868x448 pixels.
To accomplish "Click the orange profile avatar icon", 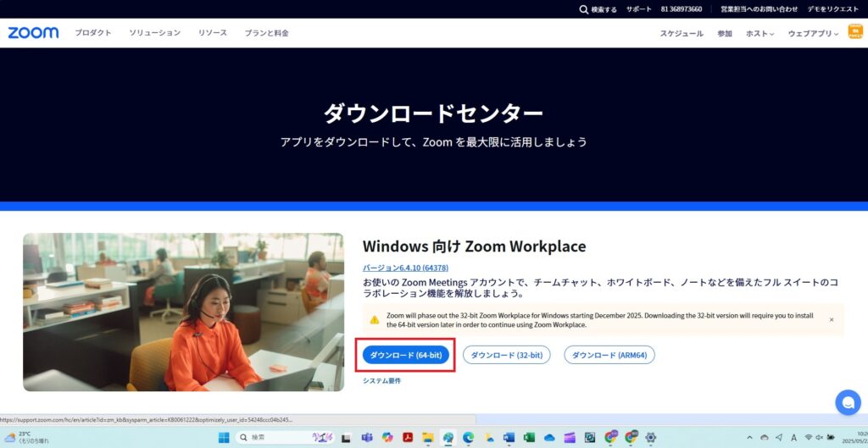I will (x=855, y=31).
